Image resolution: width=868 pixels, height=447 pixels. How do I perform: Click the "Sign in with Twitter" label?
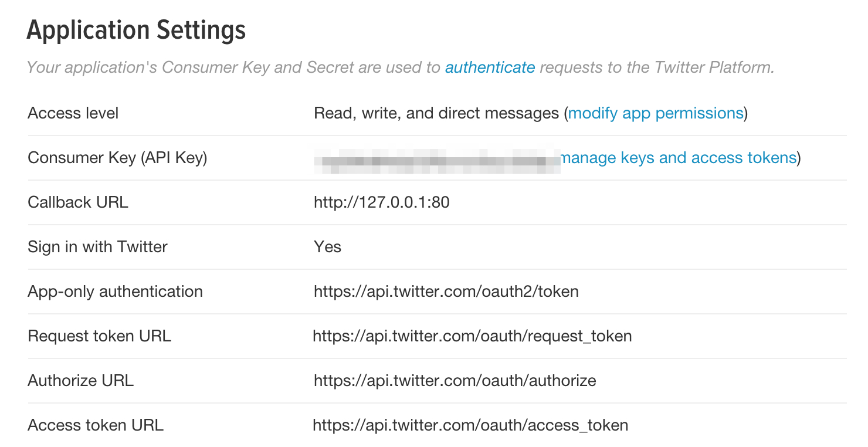click(97, 247)
